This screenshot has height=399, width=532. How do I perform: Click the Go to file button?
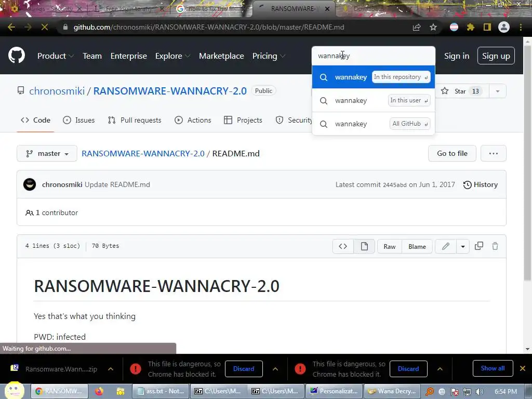tap(452, 153)
